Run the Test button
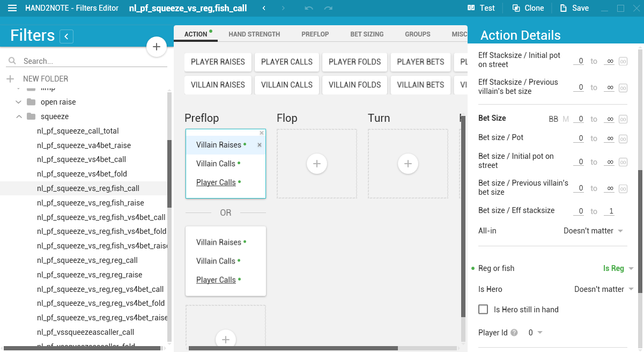The width and height of the screenshot is (644, 352). point(481,8)
